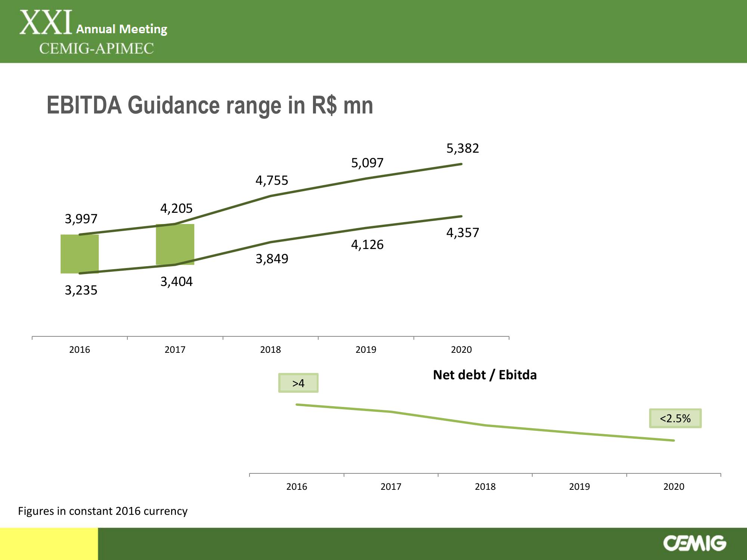Image resolution: width=747 pixels, height=560 pixels.
Task: Click 2019 on the Net debt chart axis
Action: [579, 487]
